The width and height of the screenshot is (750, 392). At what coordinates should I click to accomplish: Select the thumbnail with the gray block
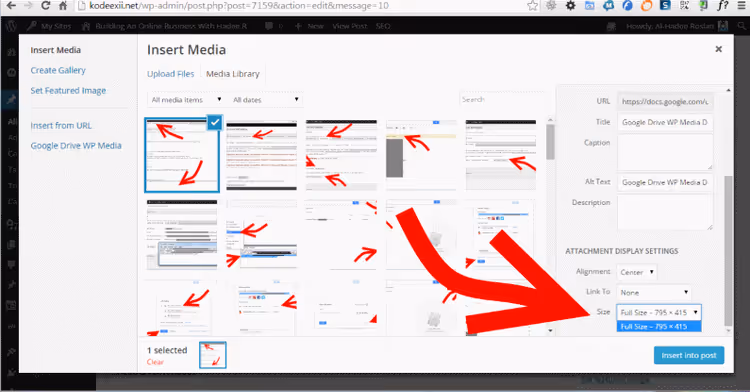421,155
